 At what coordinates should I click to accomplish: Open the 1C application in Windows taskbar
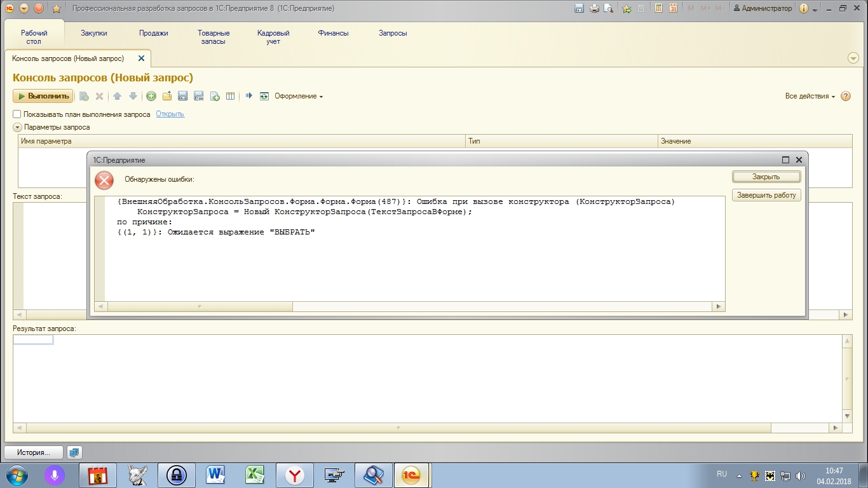411,475
